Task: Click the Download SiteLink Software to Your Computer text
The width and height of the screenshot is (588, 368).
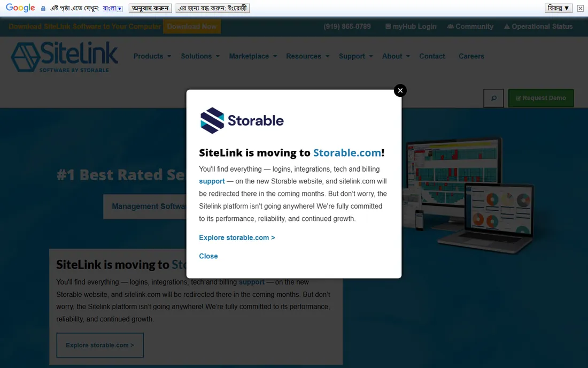Action: click(x=85, y=27)
